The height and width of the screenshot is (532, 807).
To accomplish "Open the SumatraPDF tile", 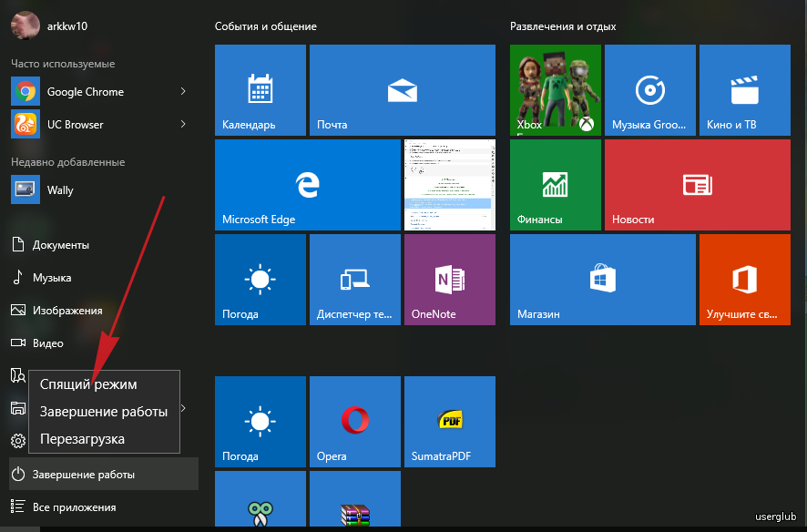I will [450, 422].
